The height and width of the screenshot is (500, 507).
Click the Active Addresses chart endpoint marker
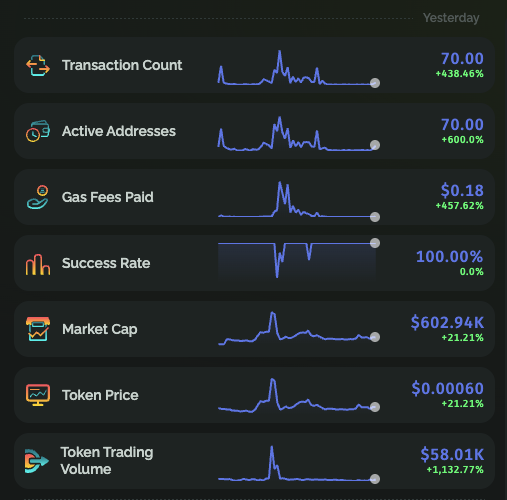375,145
